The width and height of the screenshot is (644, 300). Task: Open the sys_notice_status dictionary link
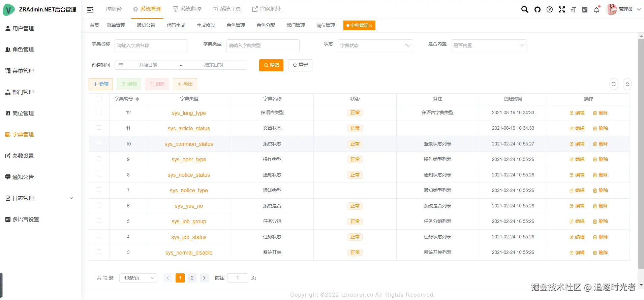point(189,175)
